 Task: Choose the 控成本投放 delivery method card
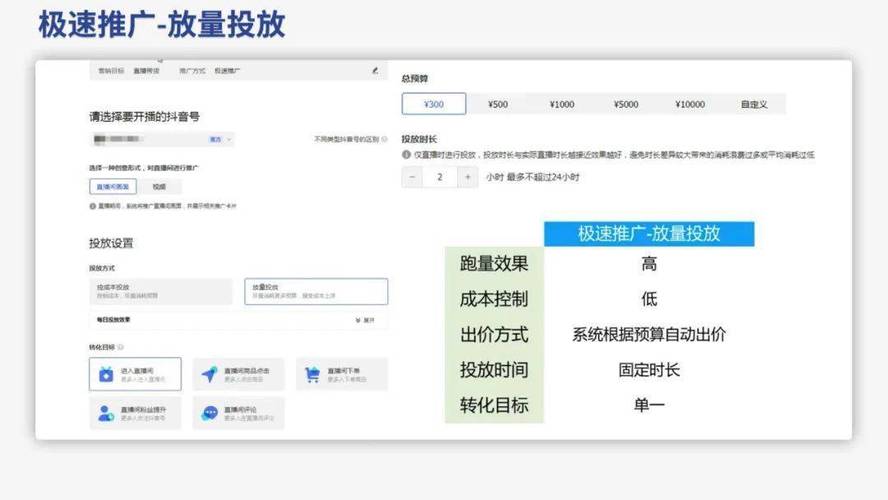click(x=161, y=291)
